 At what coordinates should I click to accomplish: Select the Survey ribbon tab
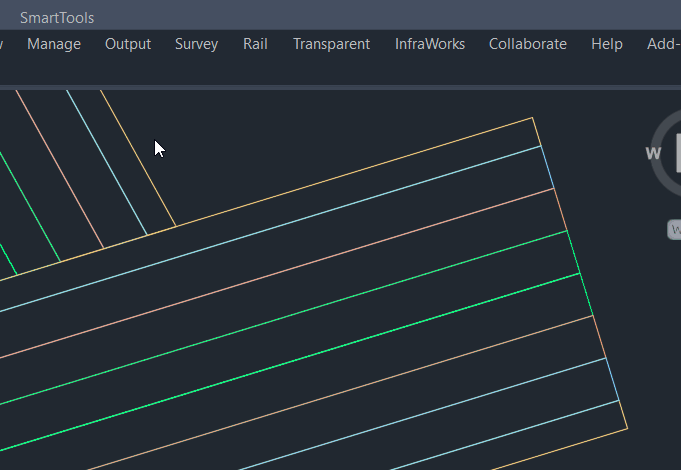pyautogui.click(x=196, y=44)
